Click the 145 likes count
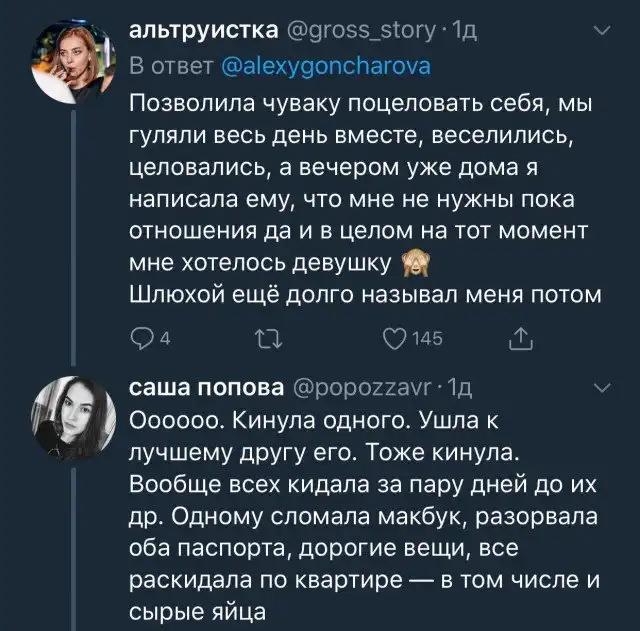640x631 pixels. [x=427, y=340]
